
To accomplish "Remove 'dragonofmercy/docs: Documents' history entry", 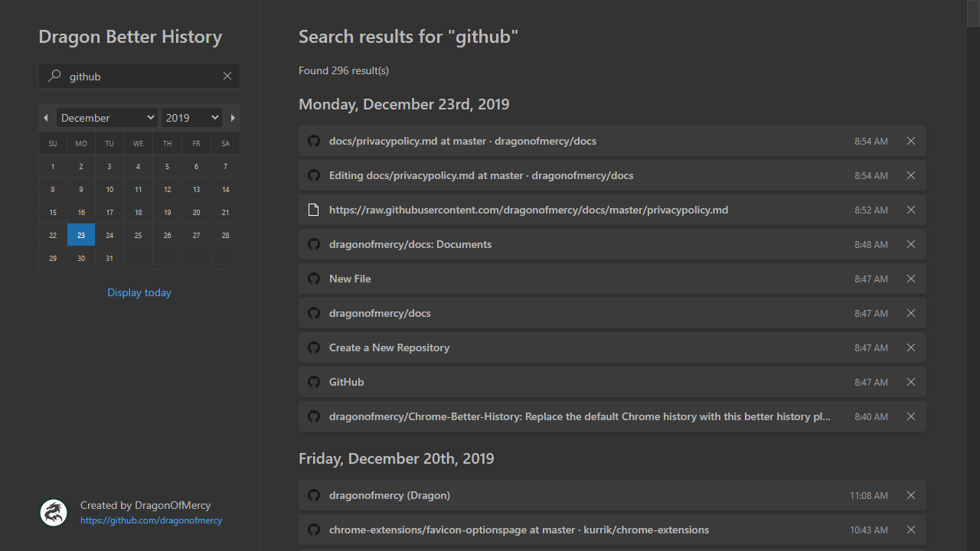I will pyautogui.click(x=911, y=244).
